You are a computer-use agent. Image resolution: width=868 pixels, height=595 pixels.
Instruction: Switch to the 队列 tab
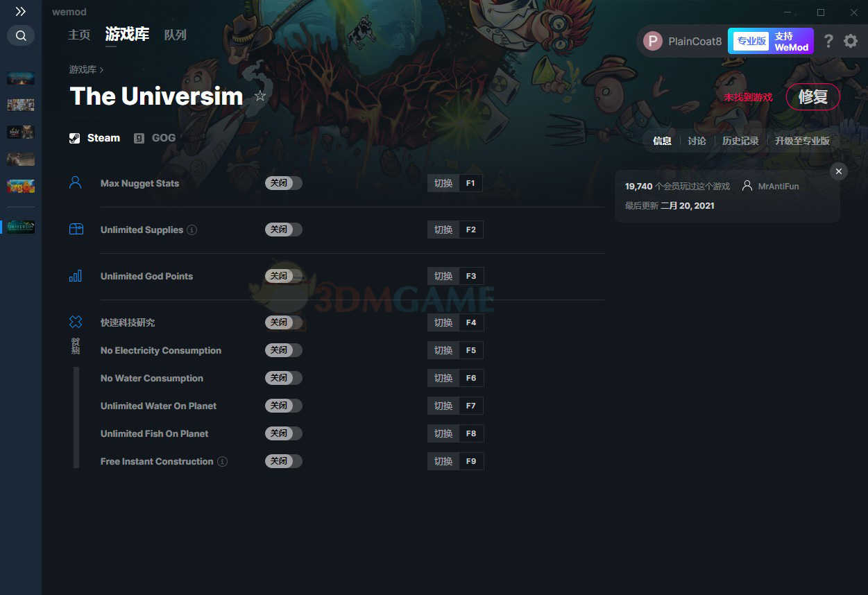pos(176,35)
